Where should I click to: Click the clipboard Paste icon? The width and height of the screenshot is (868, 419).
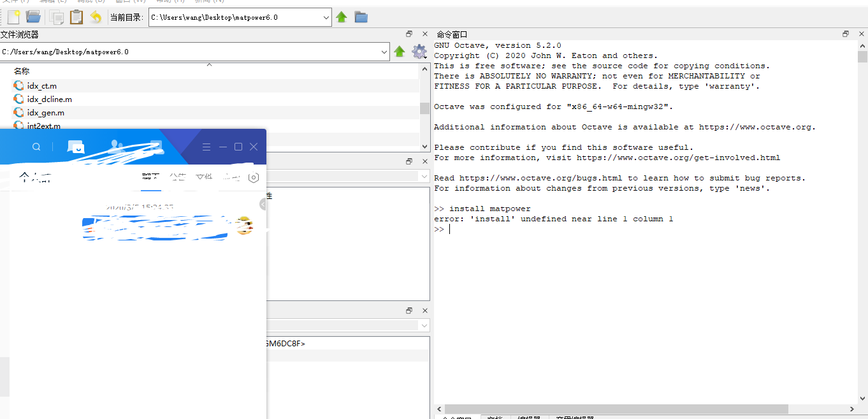pos(76,17)
